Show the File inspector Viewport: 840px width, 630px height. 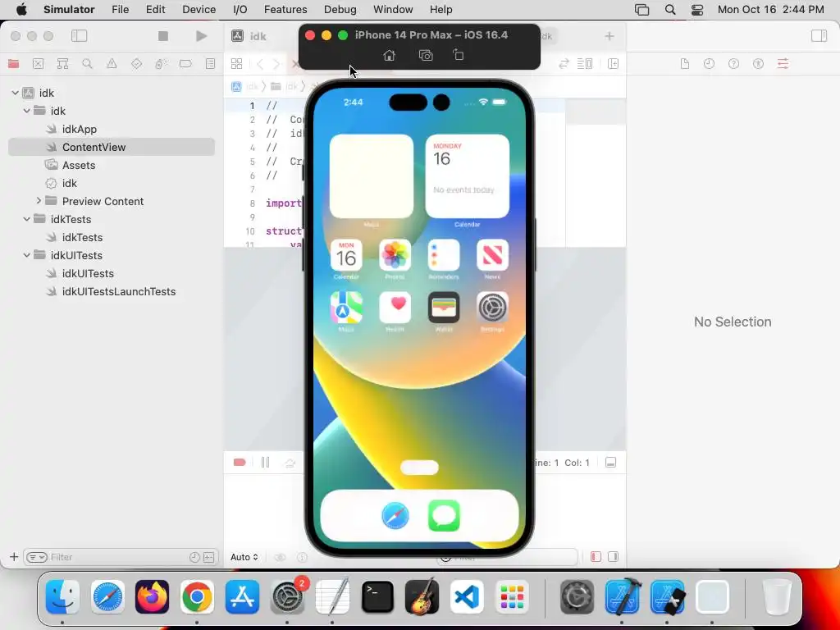pos(685,64)
